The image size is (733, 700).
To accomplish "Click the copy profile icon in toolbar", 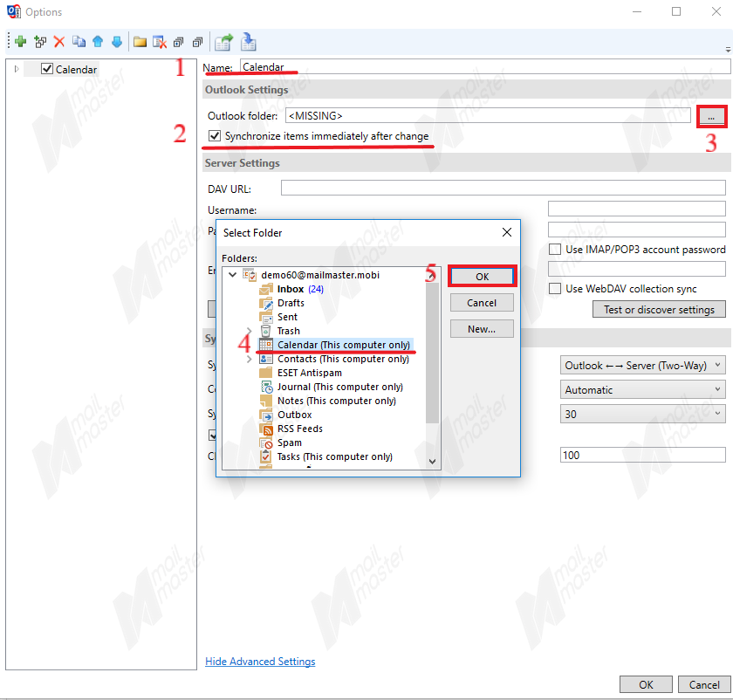I will click(x=79, y=41).
